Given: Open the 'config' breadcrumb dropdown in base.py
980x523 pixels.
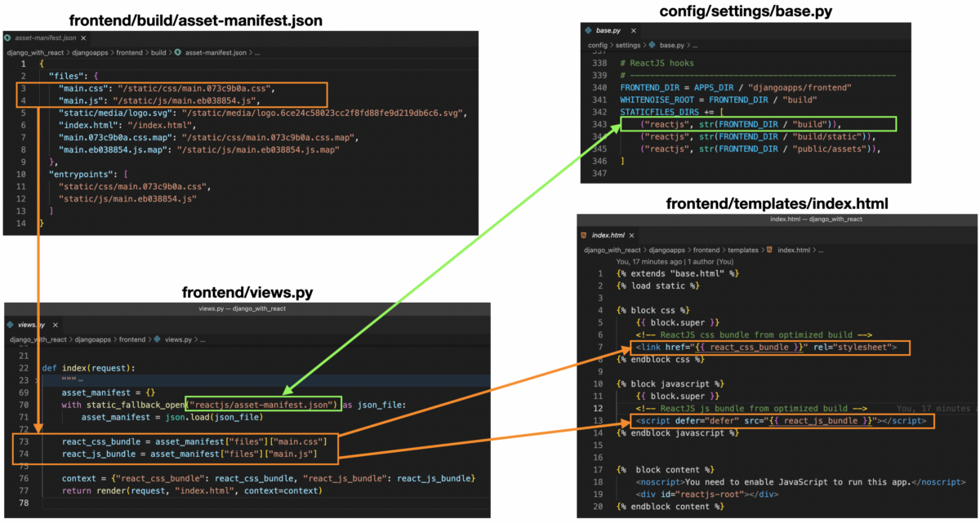Looking at the screenshot, I should pos(598,47).
